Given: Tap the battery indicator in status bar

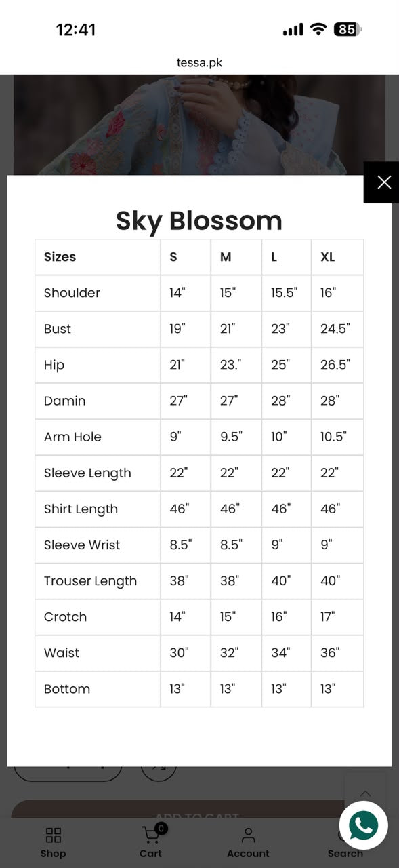Looking at the screenshot, I should (x=348, y=30).
